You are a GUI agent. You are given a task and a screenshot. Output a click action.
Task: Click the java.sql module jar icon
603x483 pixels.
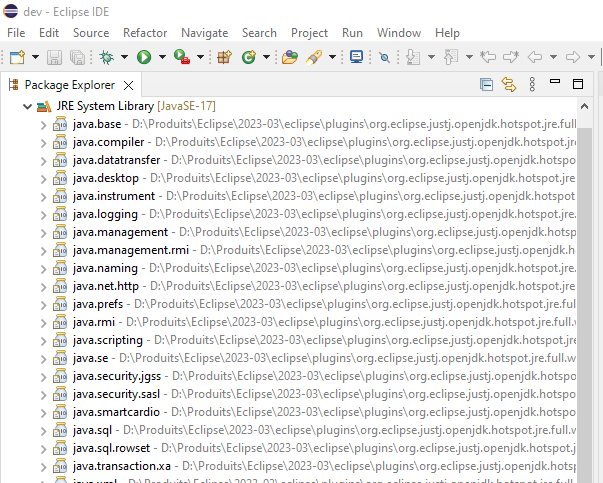click(x=60, y=430)
